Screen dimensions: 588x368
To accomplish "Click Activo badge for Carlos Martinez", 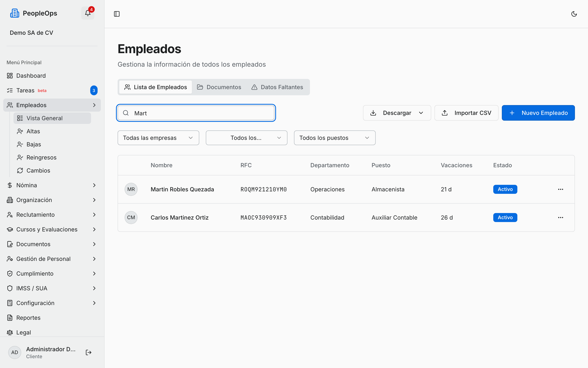I will 505,218.
